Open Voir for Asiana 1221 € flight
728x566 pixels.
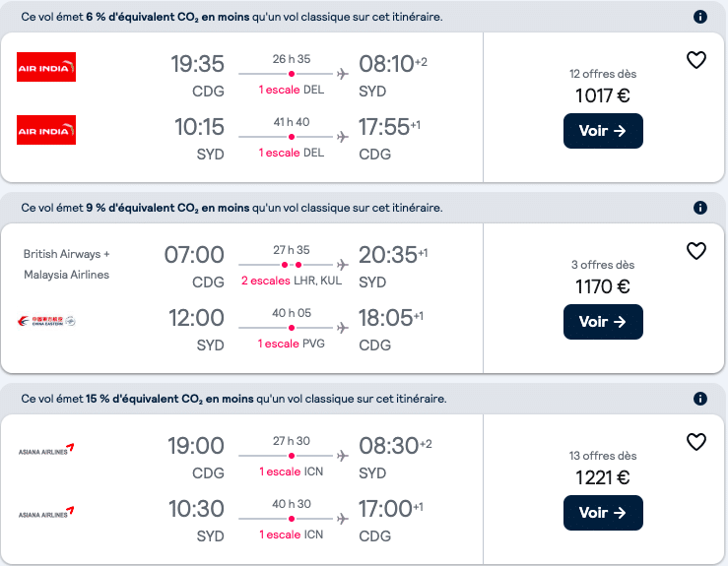(603, 513)
